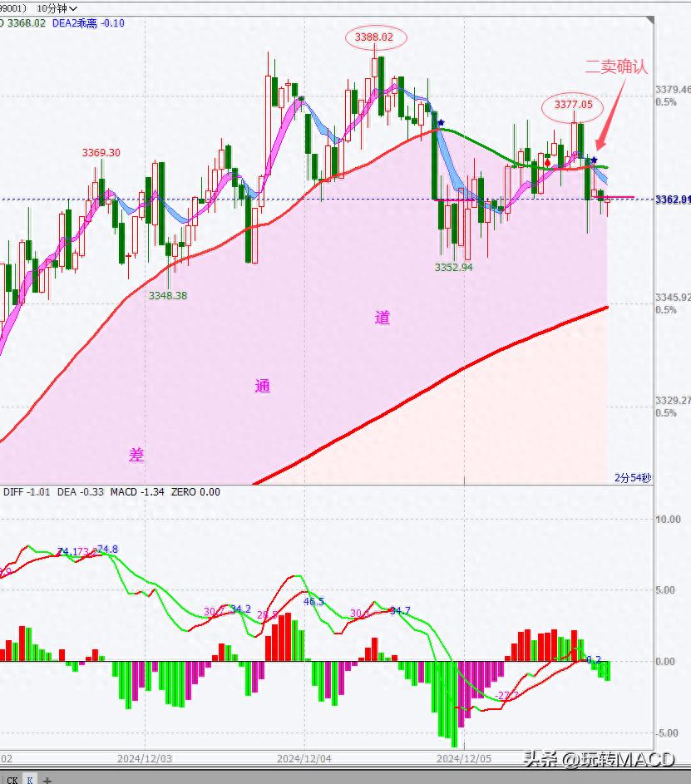The width and height of the screenshot is (691, 784).
Task: Click the 2分54秒 countdown timer
Action: point(633,478)
